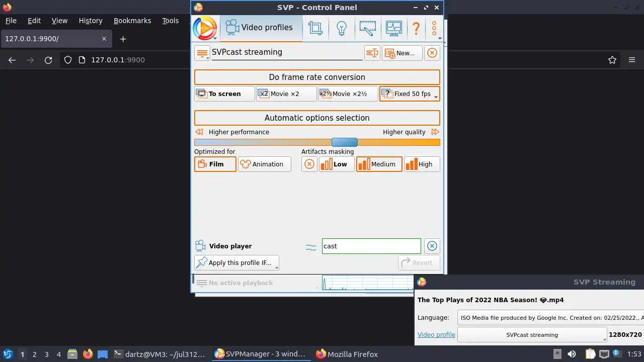The image size is (644, 362).
Task: Open the film strip pencil tab
Action: coord(368,28)
